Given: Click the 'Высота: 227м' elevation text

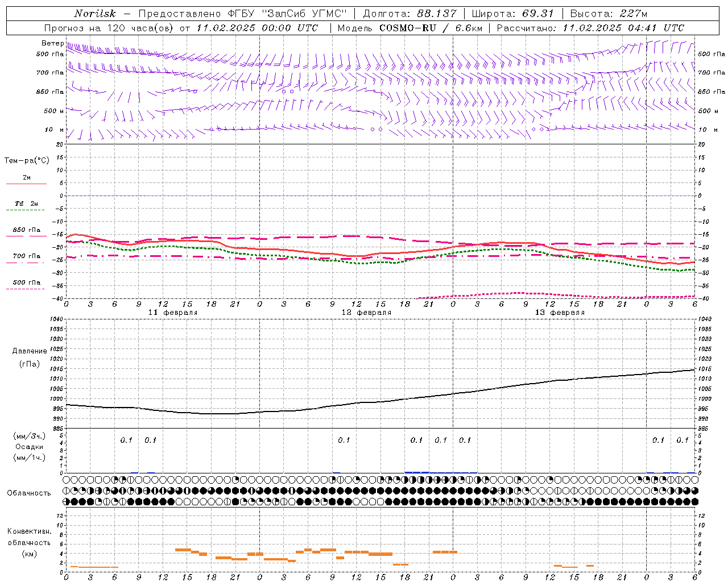Looking at the screenshot, I should pos(609,14).
